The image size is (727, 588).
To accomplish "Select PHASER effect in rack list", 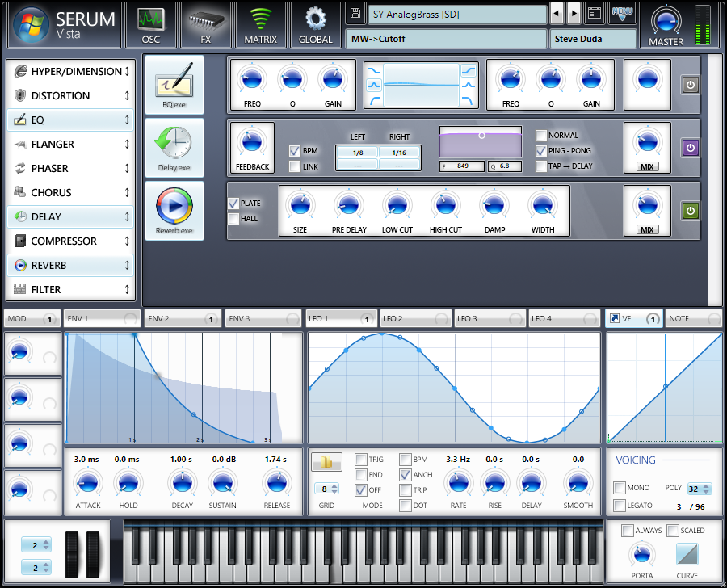I will [x=71, y=168].
